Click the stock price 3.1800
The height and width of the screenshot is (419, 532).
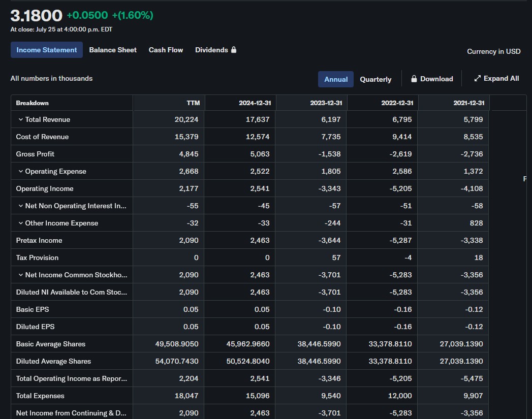36,16
